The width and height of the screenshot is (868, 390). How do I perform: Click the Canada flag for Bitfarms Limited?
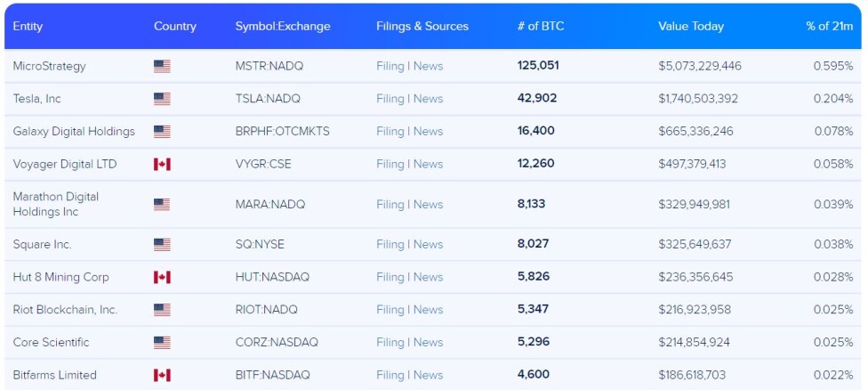pos(162,375)
